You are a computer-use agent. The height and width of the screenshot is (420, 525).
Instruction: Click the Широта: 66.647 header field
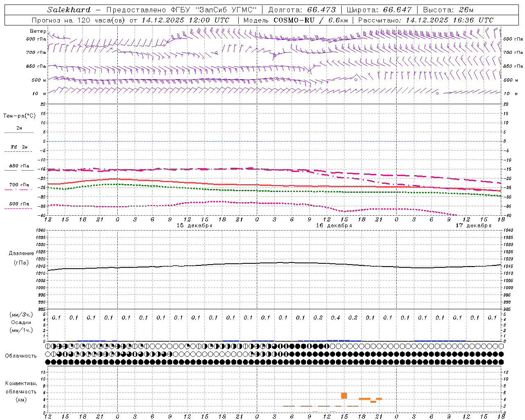point(379,10)
